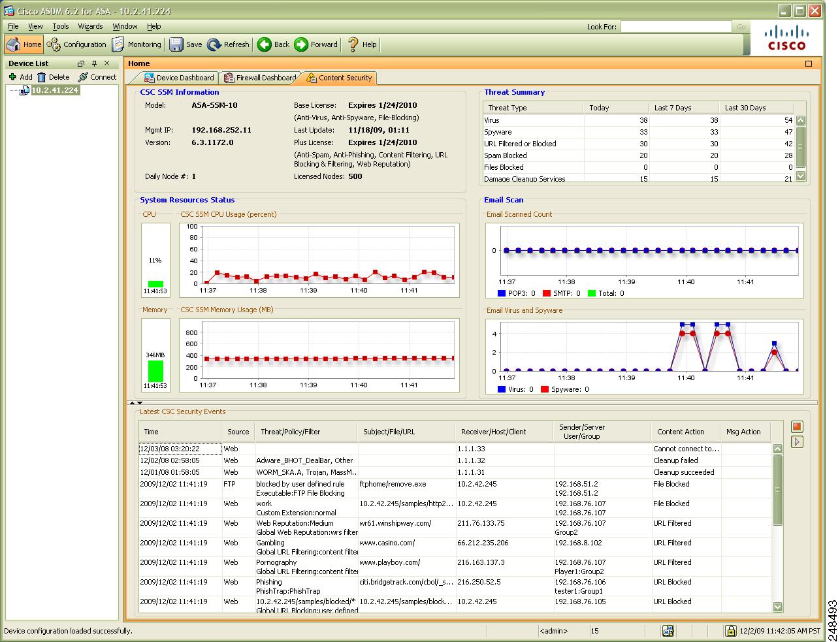Close the Device List panel
Image resolution: width=840 pixels, height=642 pixels.
coord(107,63)
